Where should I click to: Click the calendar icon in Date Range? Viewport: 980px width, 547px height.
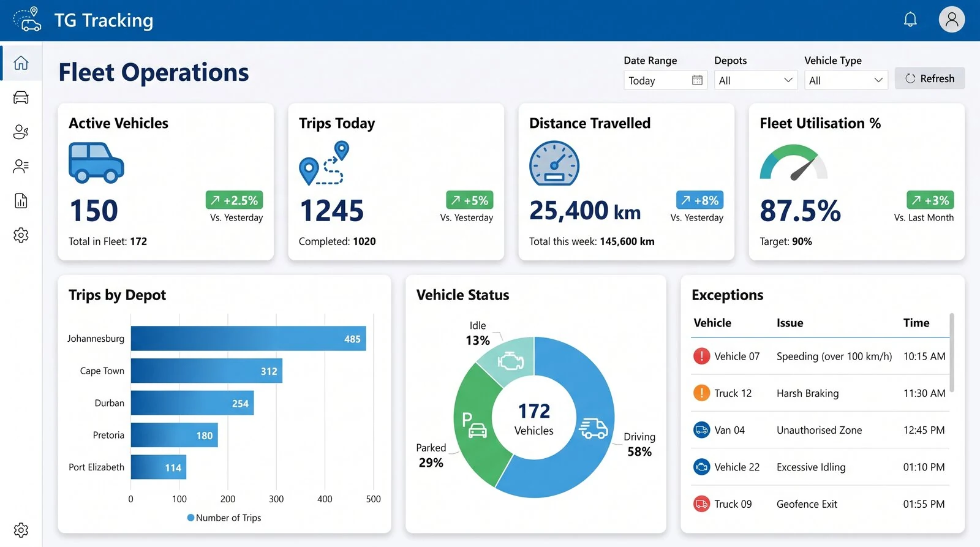[x=697, y=80]
